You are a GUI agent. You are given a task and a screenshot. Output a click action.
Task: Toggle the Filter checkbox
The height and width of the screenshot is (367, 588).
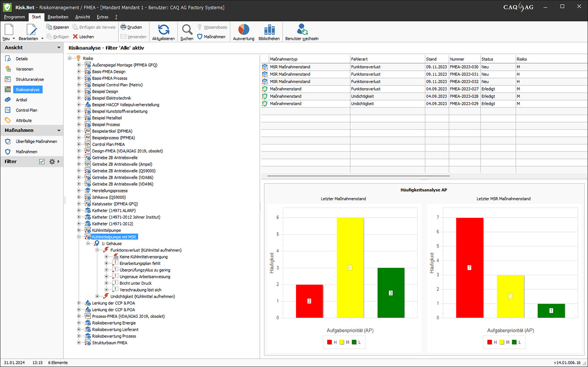pyautogui.click(x=42, y=162)
